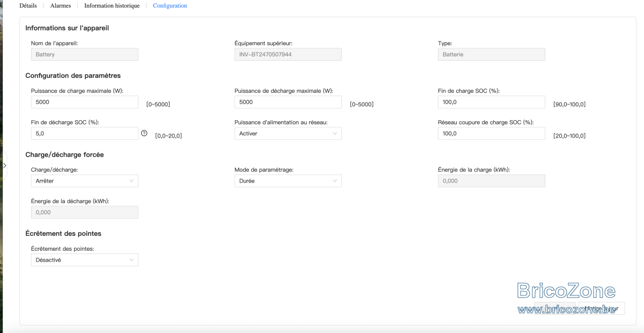Click the Configuration des paramètres heading
Viewport: 644px width, 333px height.
[x=73, y=76]
